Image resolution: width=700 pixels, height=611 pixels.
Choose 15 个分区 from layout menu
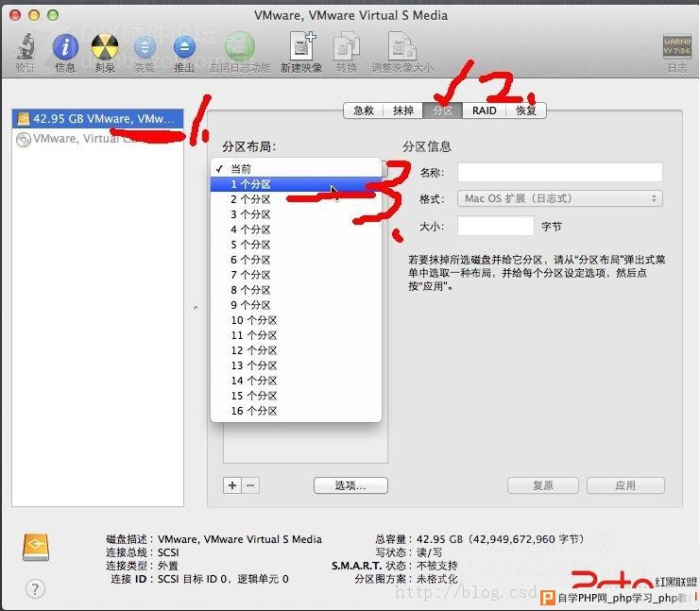[x=296, y=396]
